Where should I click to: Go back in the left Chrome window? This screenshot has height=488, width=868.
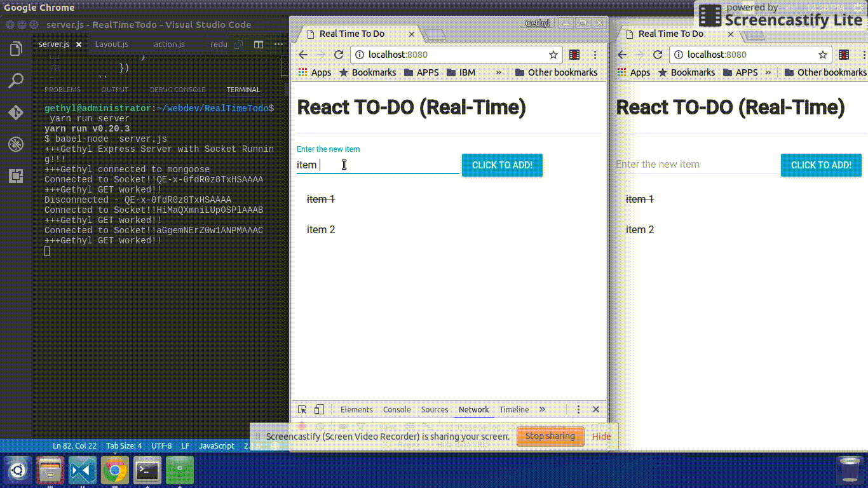[x=303, y=55]
